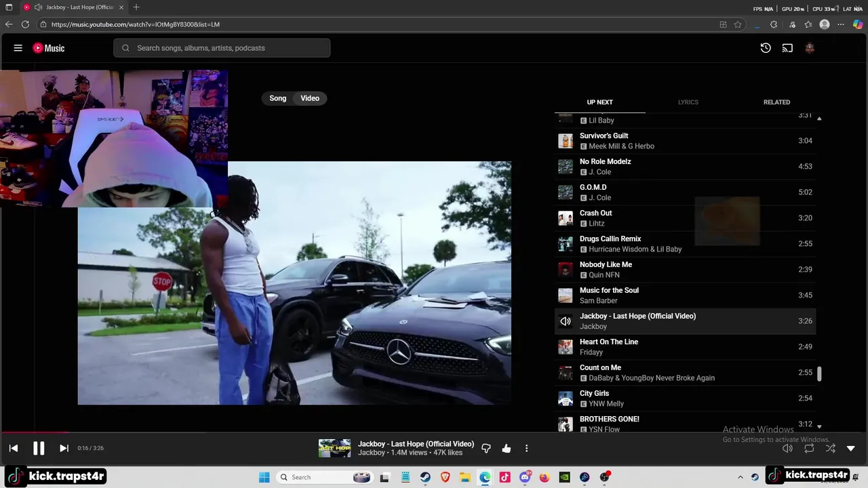This screenshot has width=868, height=488.
Task: Open Discord from the taskbar
Action: click(x=525, y=477)
